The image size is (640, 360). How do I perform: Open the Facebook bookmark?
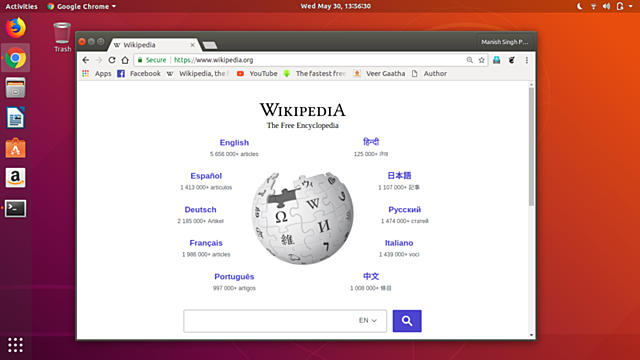139,73
